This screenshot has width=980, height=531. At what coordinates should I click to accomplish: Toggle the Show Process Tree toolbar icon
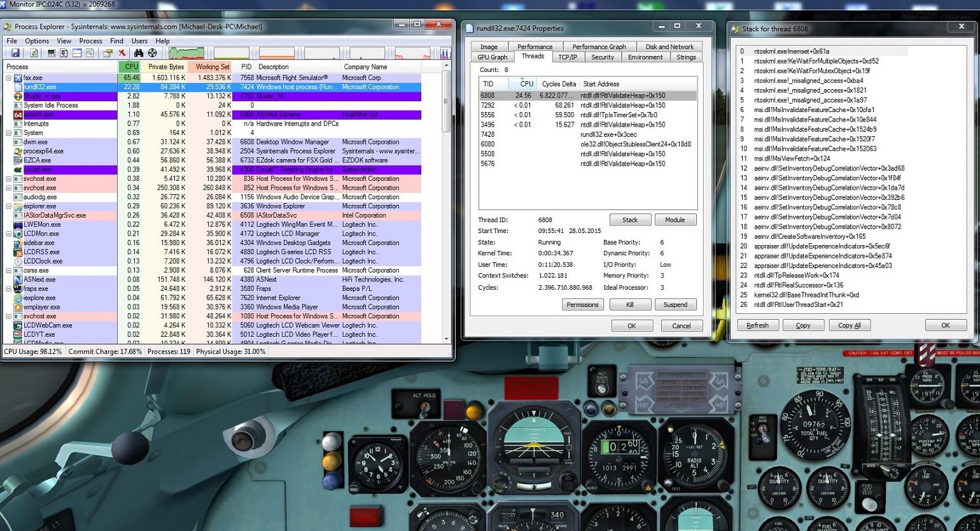[64, 53]
